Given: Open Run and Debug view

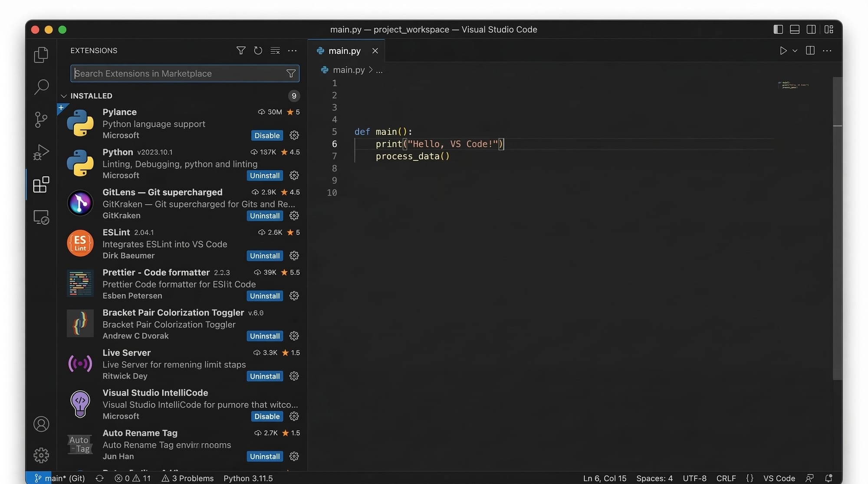Looking at the screenshot, I should (41, 152).
